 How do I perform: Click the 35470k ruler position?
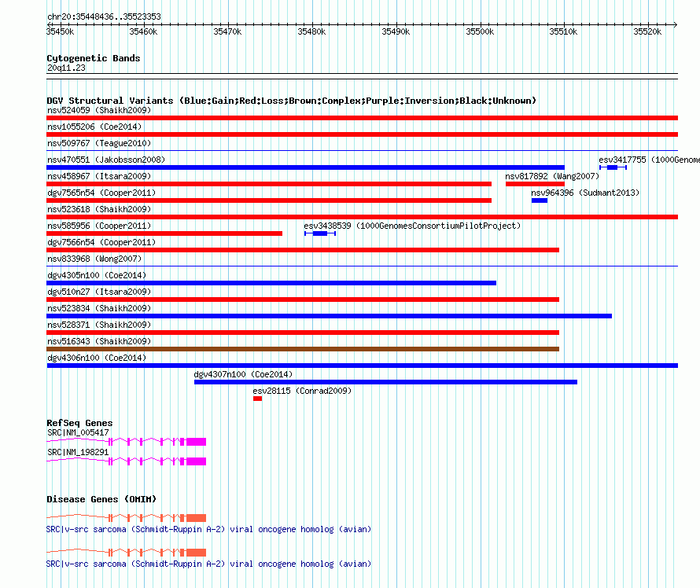227,31
